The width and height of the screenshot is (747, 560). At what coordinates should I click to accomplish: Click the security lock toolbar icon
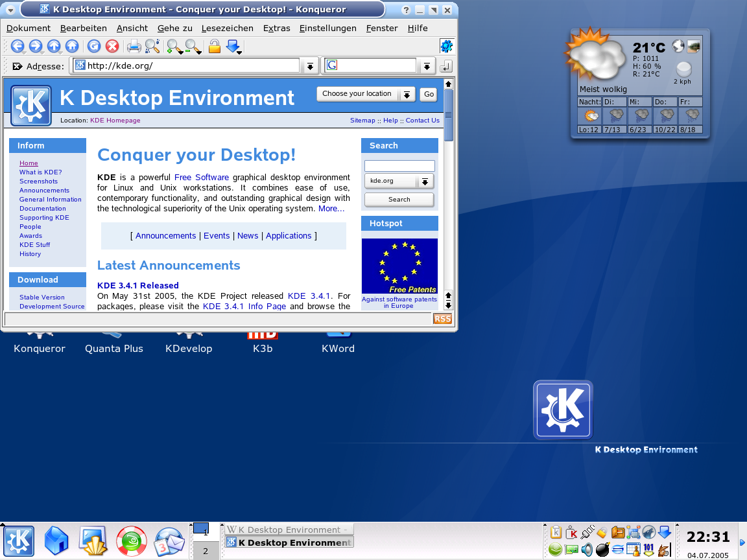214,46
